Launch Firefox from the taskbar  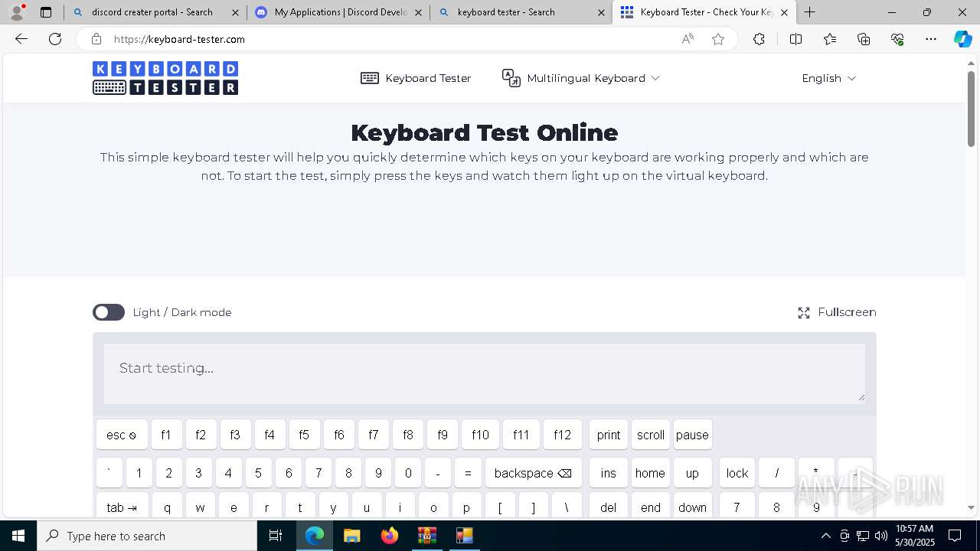[x=390, y=536]
